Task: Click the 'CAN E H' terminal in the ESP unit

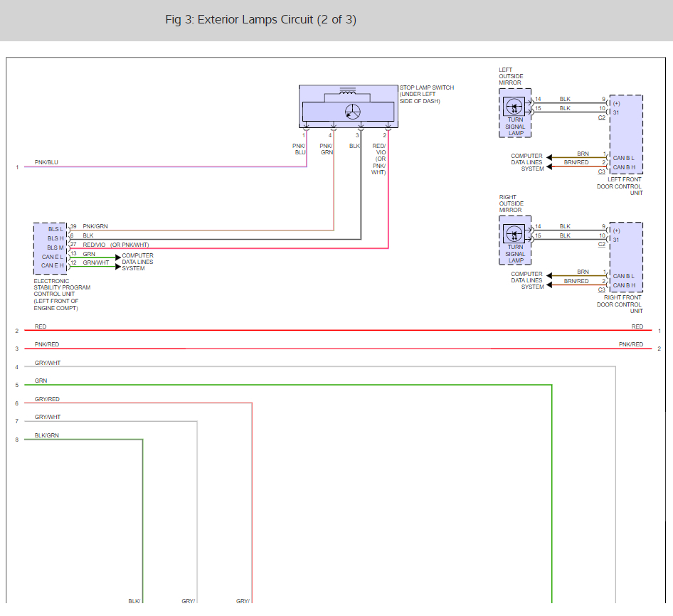Action: (53, 265)
